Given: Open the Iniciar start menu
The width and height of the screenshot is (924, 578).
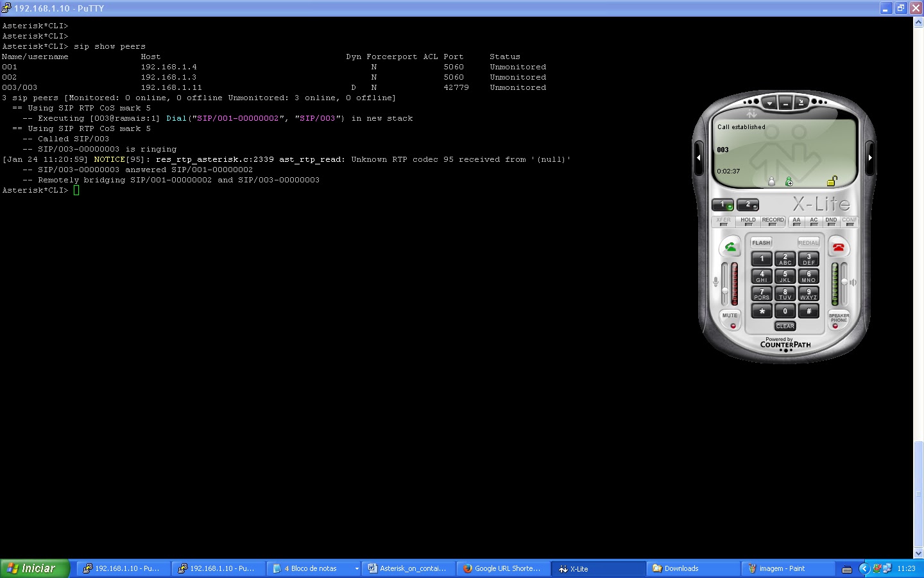Looking at the screenshot, I should (x=35, y=568).
